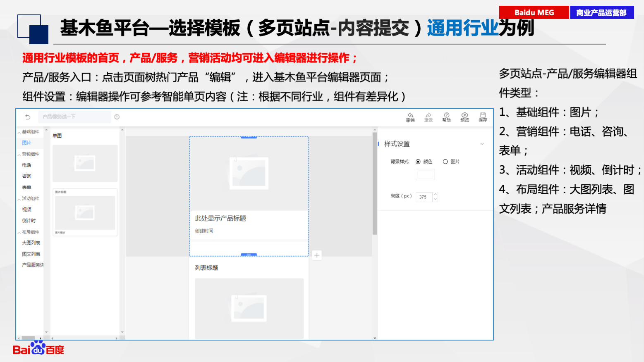The height and width of the screenshot is (362, 644).
Task: Click the bottom blue handle of selected block
Action: coord(249,255)
